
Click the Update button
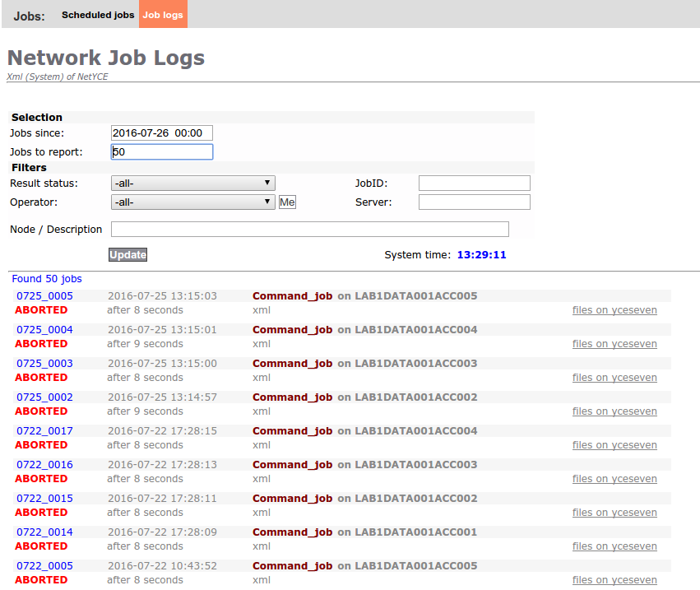click(127, 254)
